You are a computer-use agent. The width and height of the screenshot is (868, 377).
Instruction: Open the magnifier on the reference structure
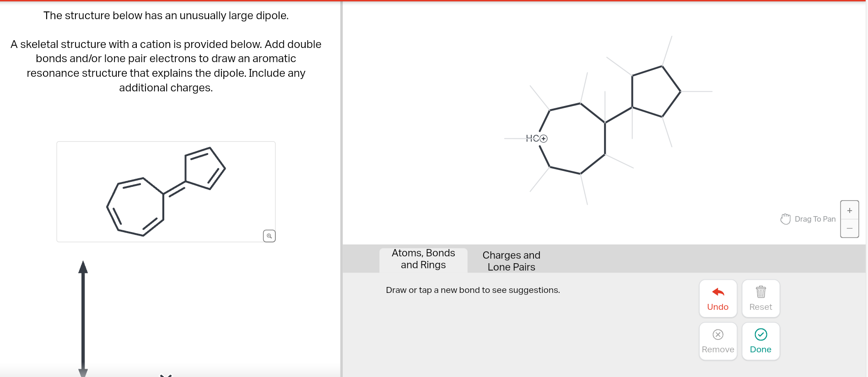coord(269,236)
